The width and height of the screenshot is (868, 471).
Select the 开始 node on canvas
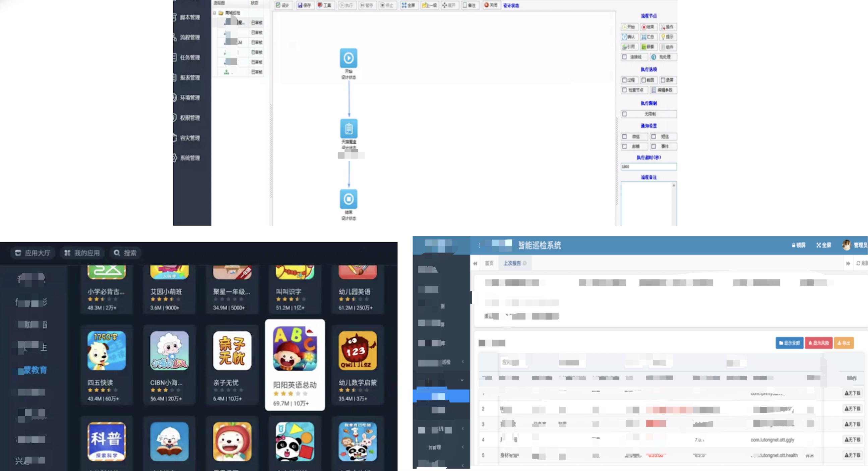pos(349,58)
